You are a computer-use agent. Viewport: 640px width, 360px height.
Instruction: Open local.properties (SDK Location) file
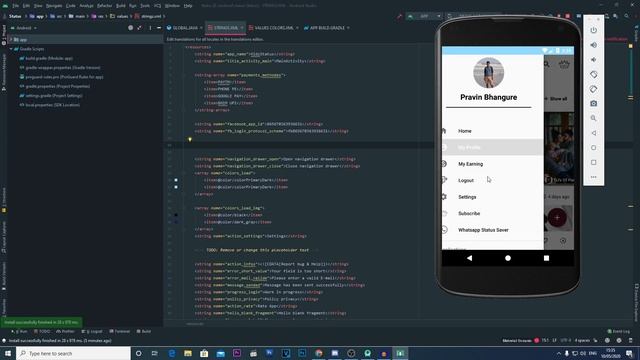coord(49,105)
